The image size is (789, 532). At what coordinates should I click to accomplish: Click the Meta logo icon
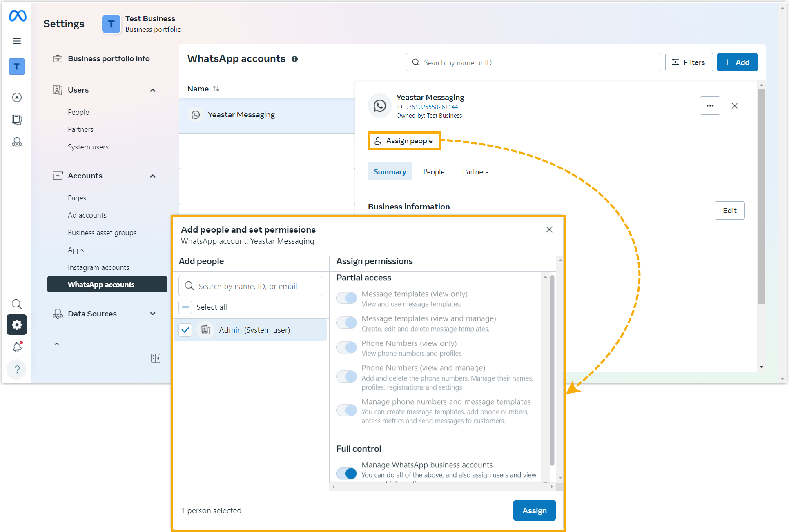(x=18, y=16)
